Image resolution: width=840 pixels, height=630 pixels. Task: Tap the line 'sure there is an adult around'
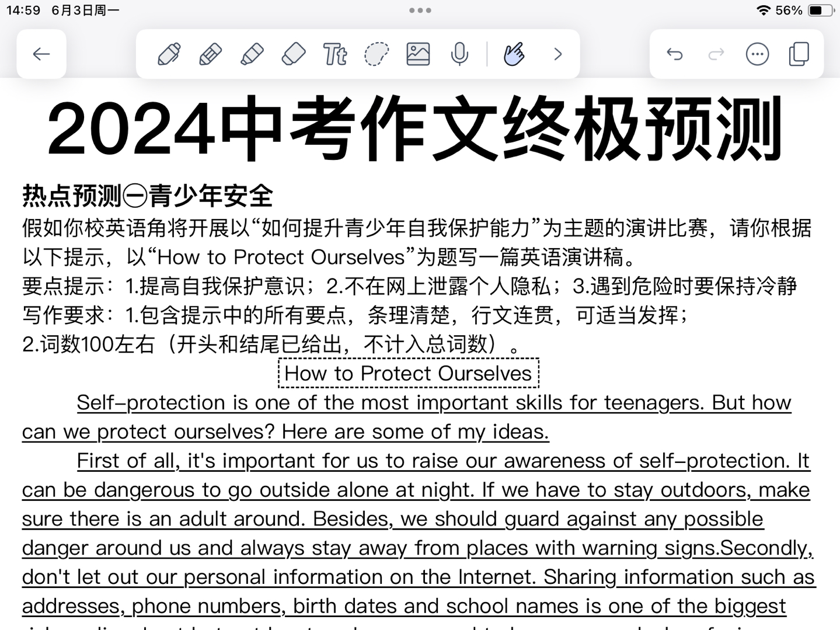point(393,518)
